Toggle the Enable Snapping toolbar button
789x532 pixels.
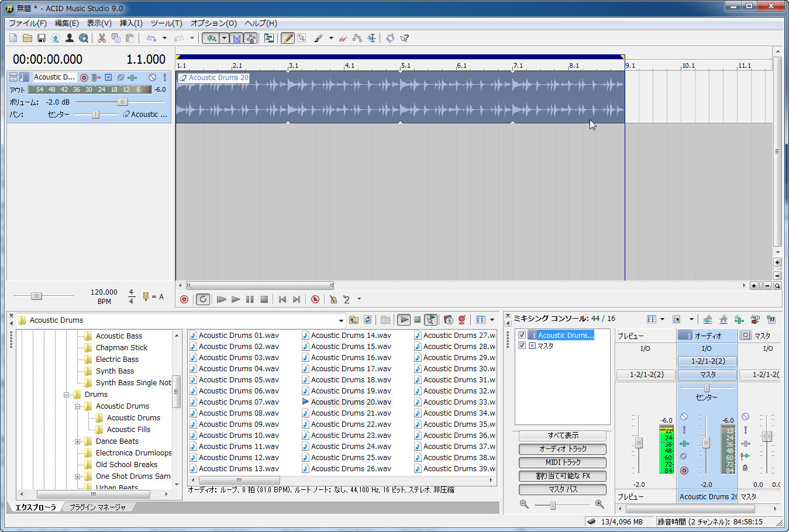(211, 38)
